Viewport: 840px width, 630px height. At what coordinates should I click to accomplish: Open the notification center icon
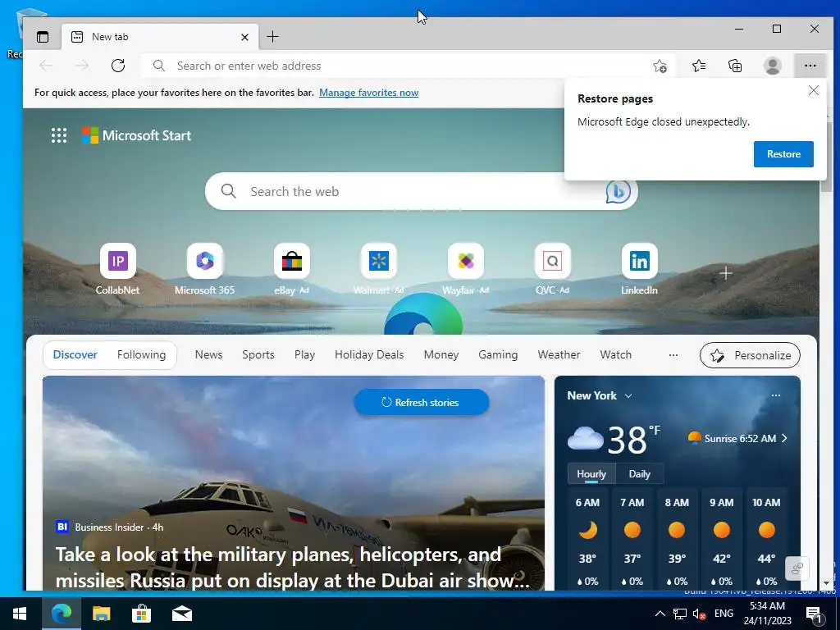(814, 614)
